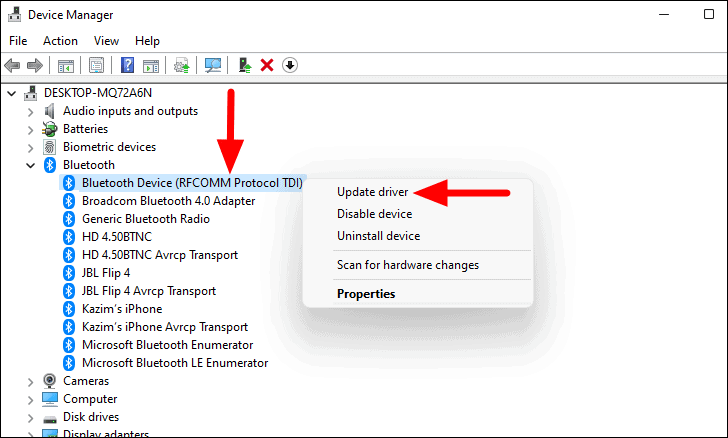Select Disable device in the context menu
Image resolution: width=728 pixels, height=438 pixels.
(x=374, y=214)
